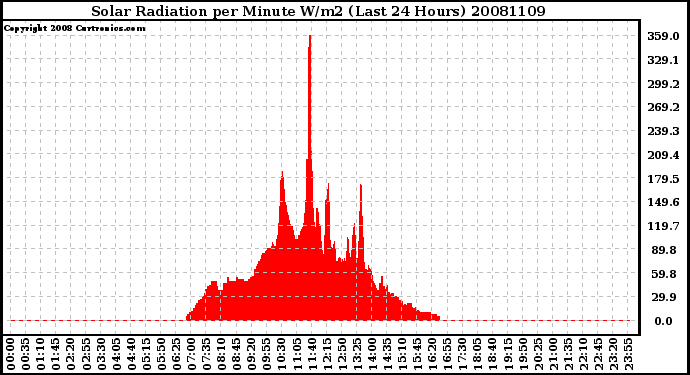
Task: Click the y-axis value 179.5
Action: 663,179
